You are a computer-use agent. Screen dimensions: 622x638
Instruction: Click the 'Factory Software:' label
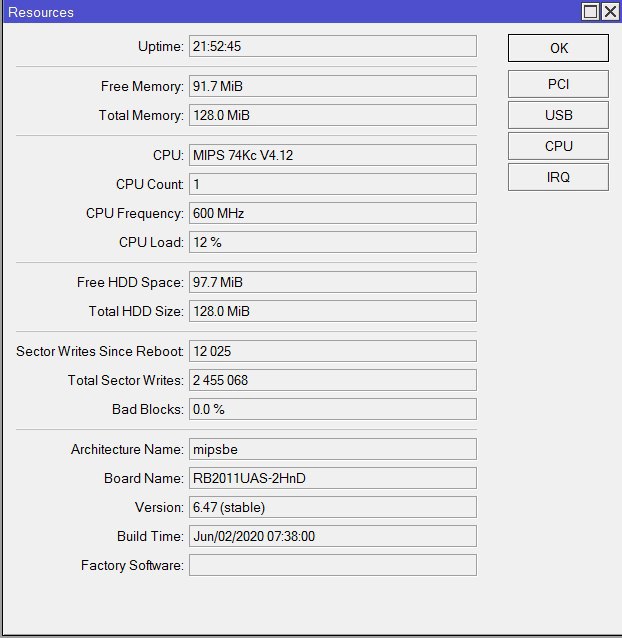[x=132, y=566]
